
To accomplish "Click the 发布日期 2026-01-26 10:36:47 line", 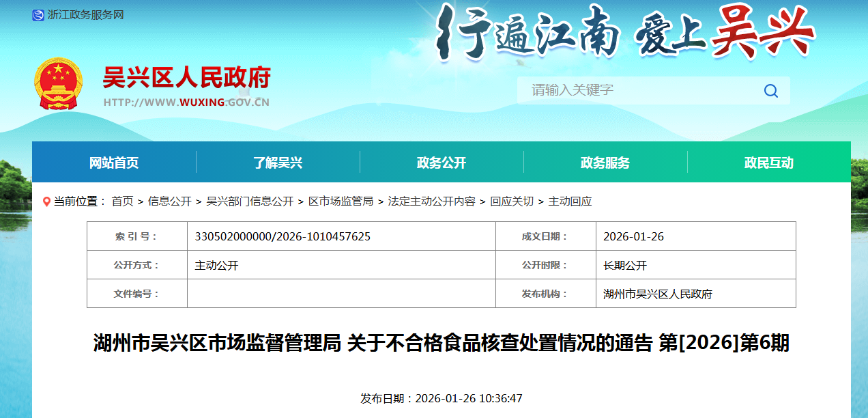I will [442, 398].
